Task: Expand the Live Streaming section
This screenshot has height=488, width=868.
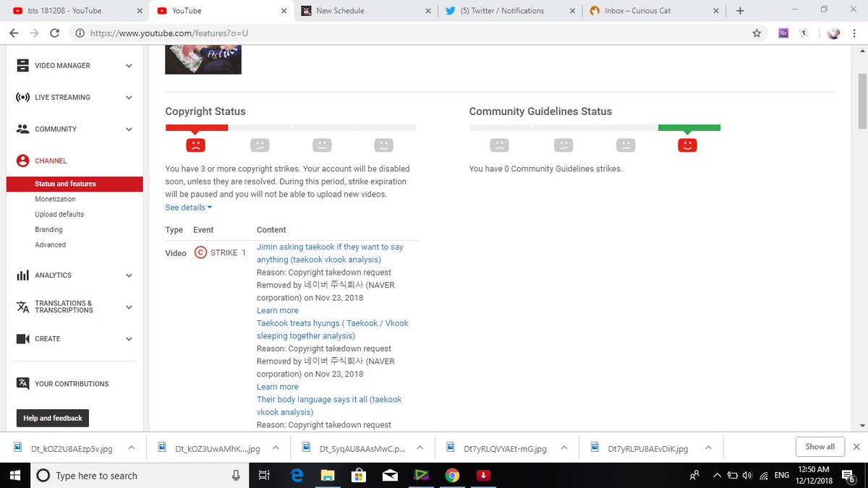Action: point(129,98)
